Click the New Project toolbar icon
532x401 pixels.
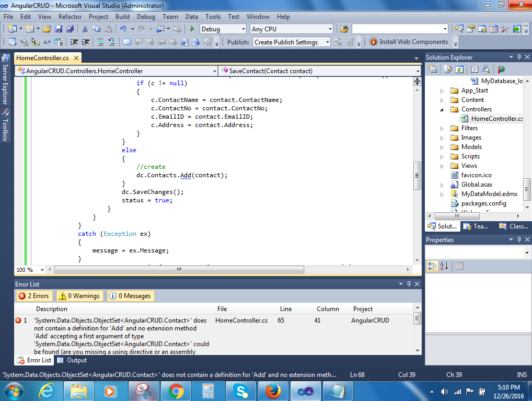pyautogui.click(x=13, y=29)
